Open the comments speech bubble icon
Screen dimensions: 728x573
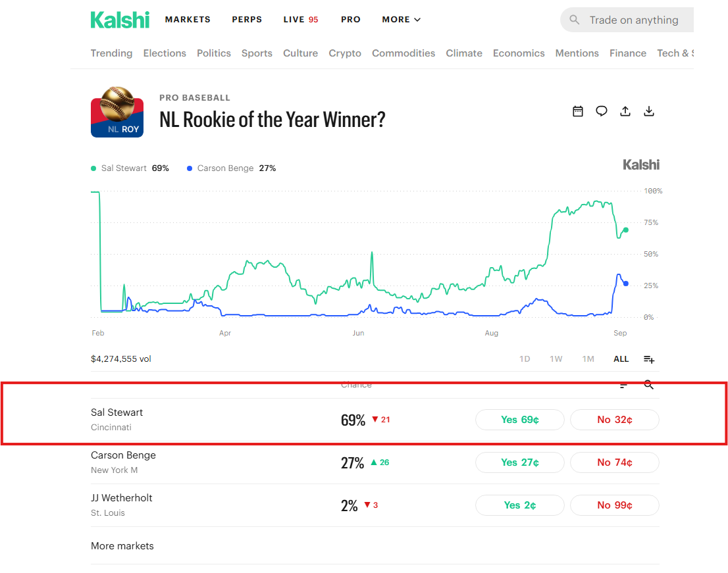point(601,111)
